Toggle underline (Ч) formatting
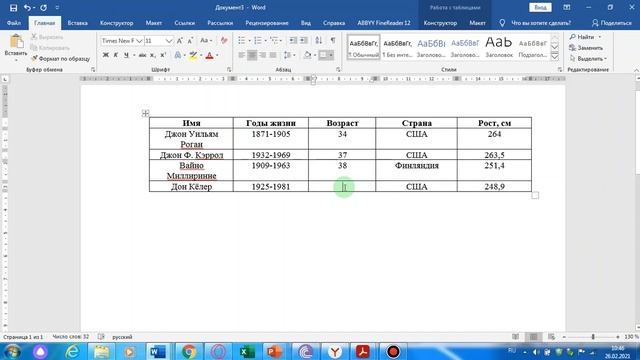The image size is (640, 360). [x=126, y=55]
